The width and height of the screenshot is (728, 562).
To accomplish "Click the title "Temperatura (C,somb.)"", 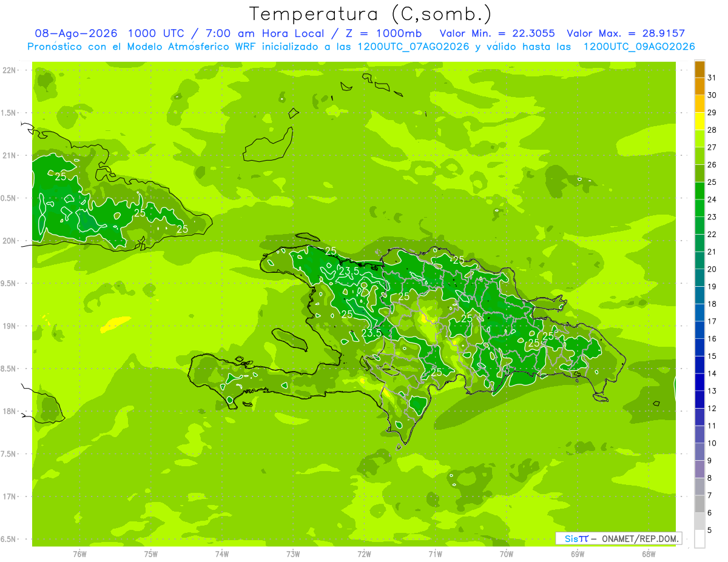I will point(371,14).
